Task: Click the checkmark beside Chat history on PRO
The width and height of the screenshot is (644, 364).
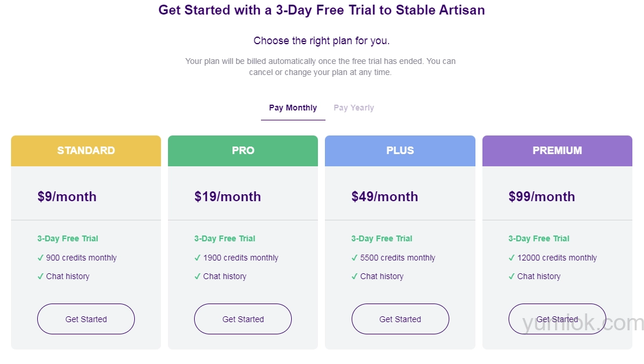Action: 198,276
